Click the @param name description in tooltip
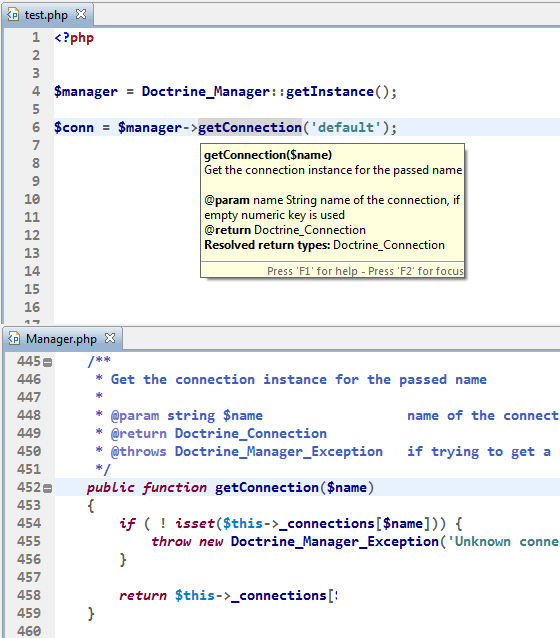 [x=332, y=208]
